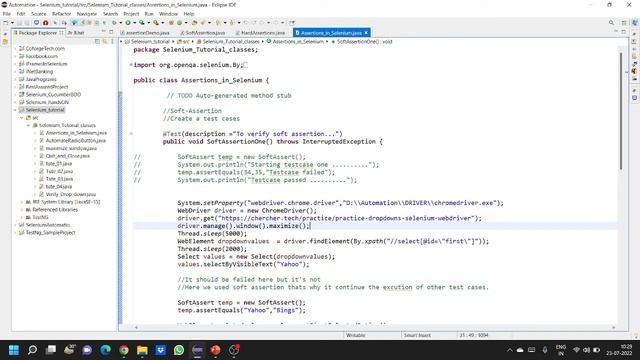Select the Selenium_CucumberBDD project
The image size is (640, 360).
pyautogui.click(x=50, y=95)
